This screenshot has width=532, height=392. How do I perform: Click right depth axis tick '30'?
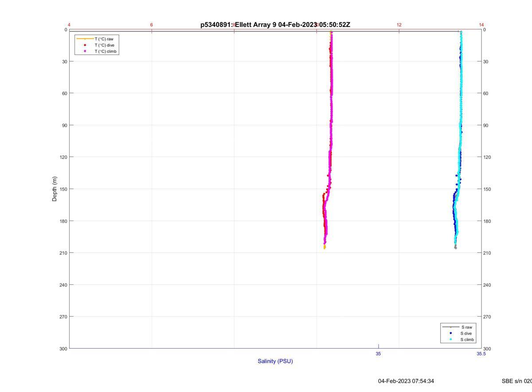[x=486, y=62]
